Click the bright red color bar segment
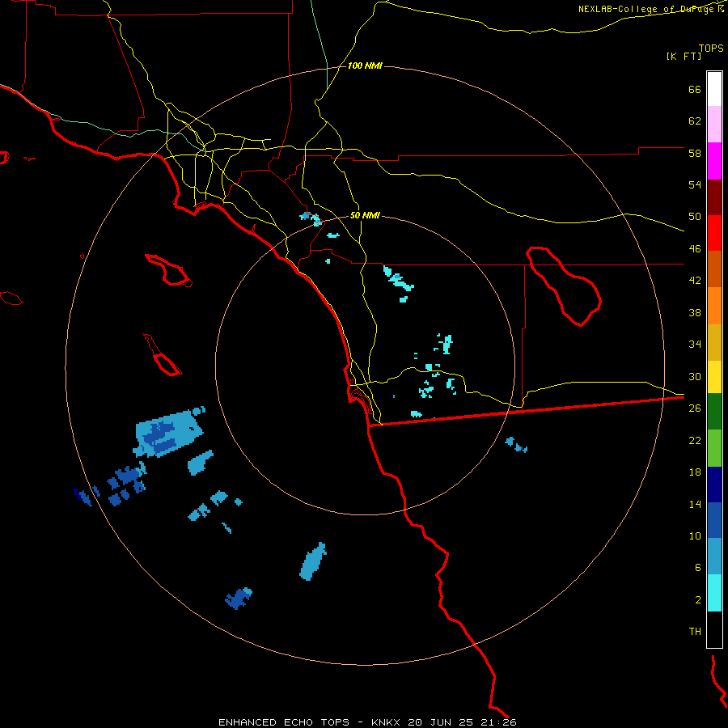 [x=714, y=233]
